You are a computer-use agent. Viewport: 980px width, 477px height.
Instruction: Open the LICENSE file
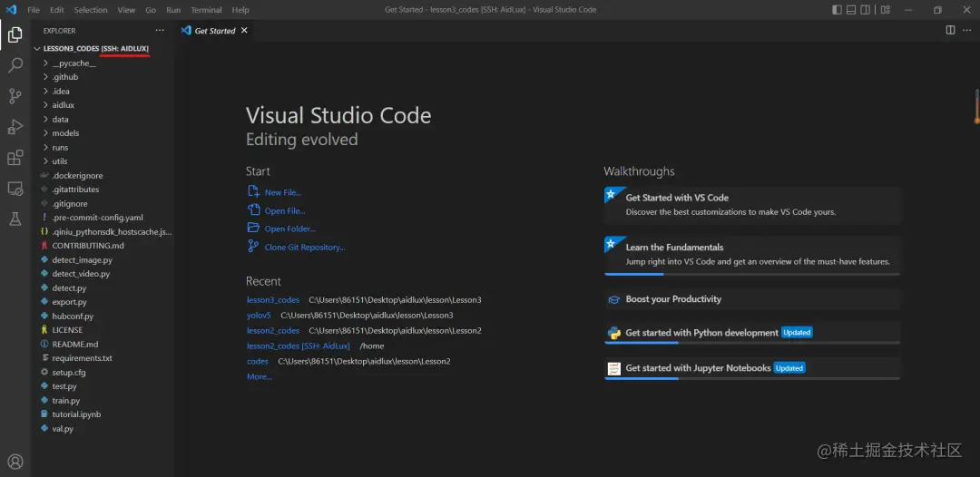click(x=103, y=330)
